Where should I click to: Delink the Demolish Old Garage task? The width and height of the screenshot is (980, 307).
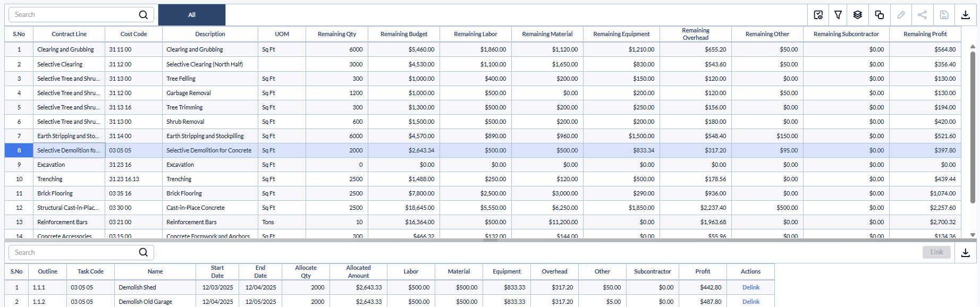coord(750,302)
